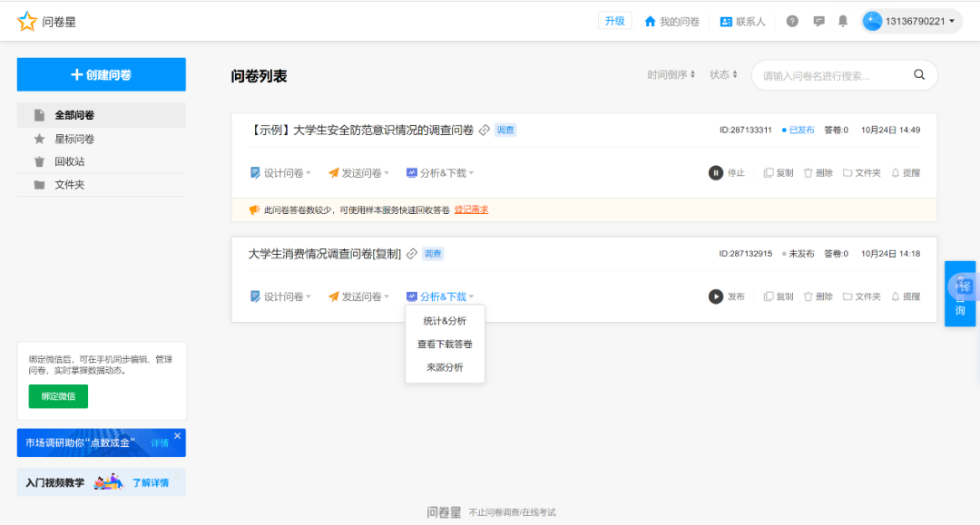Open the message chat icon in header

click(818, 21)
